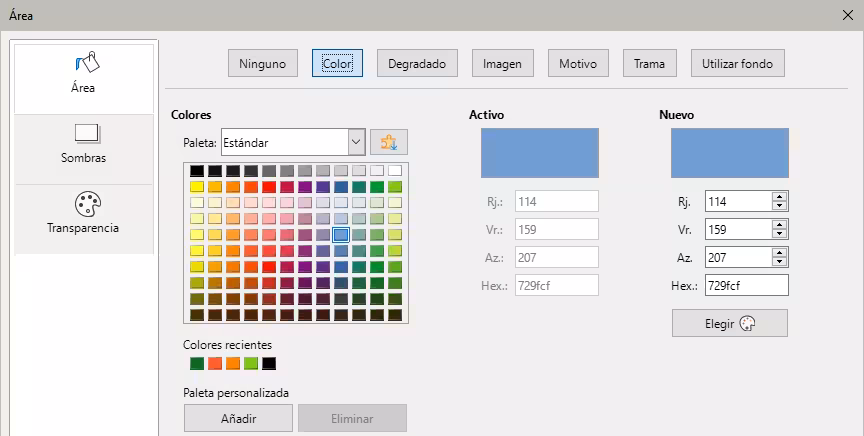Screen dimensions: 864x436
Task: Select the highlighted light blue palette swatch
Action: coord(341,235)
